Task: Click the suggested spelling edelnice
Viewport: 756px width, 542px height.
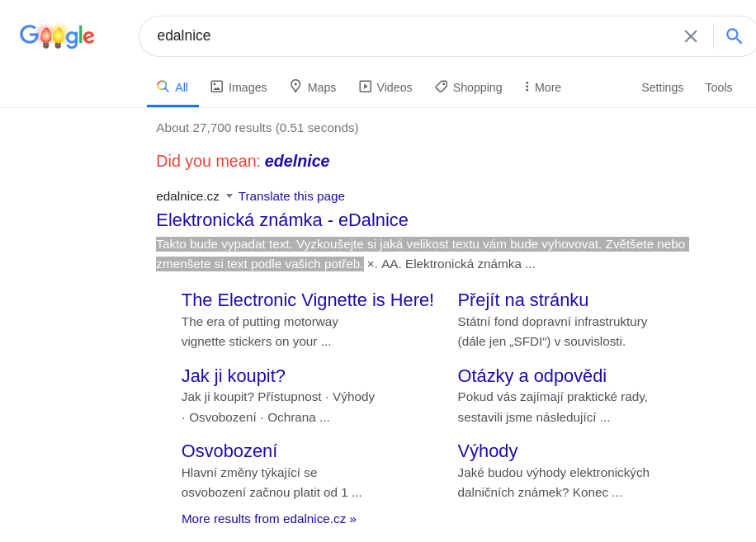Action: 297,161
